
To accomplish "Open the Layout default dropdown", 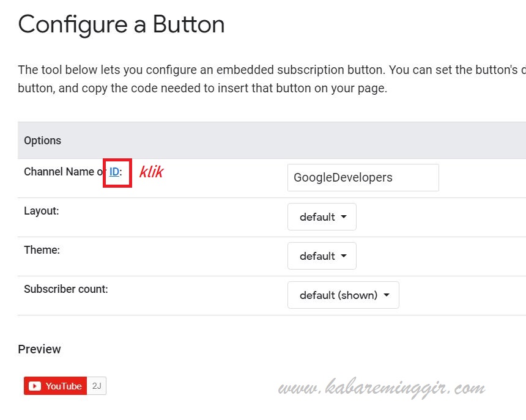I will (x=322, y=217).
